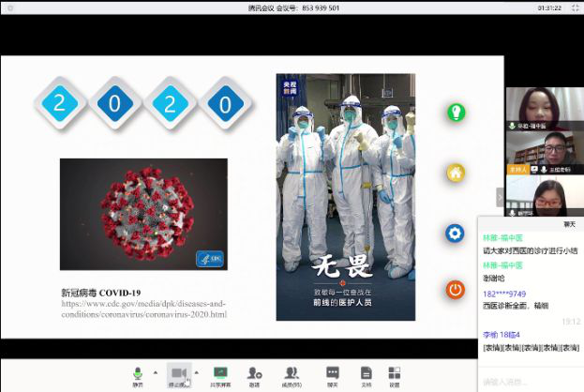Image resolution: width=584 pixels, height=392 pixels.
Task: Open the Invite participants icon
Action: 254,374
